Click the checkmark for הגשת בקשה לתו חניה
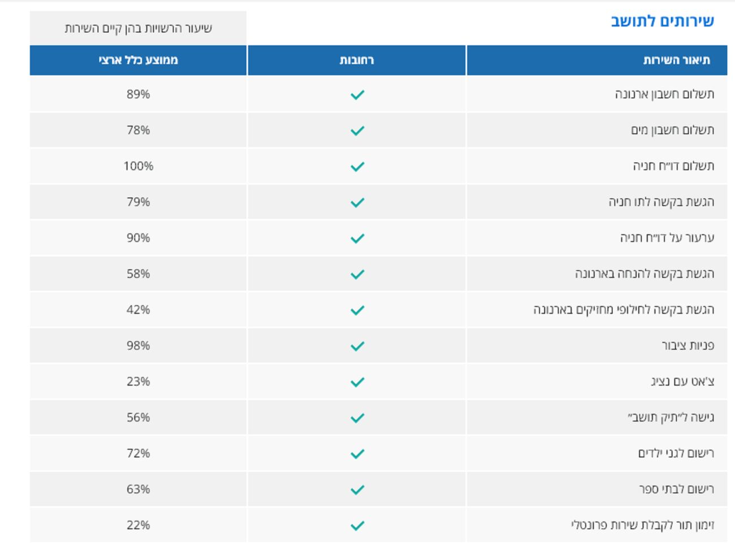 point(357,202)
